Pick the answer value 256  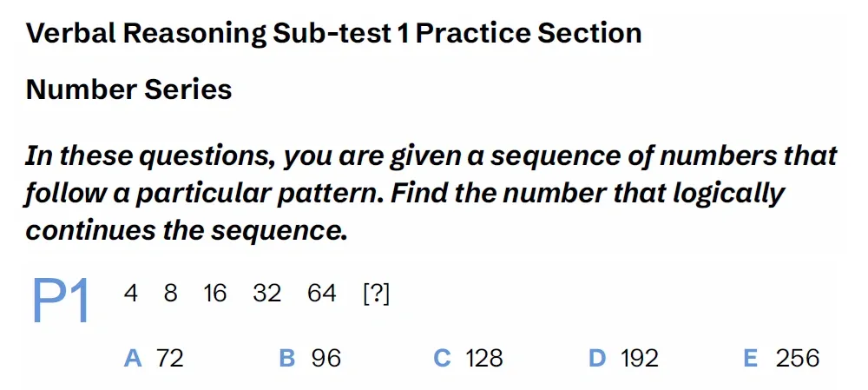click(798, 358)
